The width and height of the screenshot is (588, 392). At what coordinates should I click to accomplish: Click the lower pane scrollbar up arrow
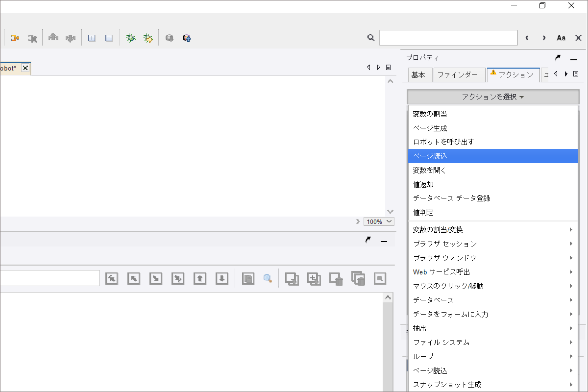coord(388,298)
